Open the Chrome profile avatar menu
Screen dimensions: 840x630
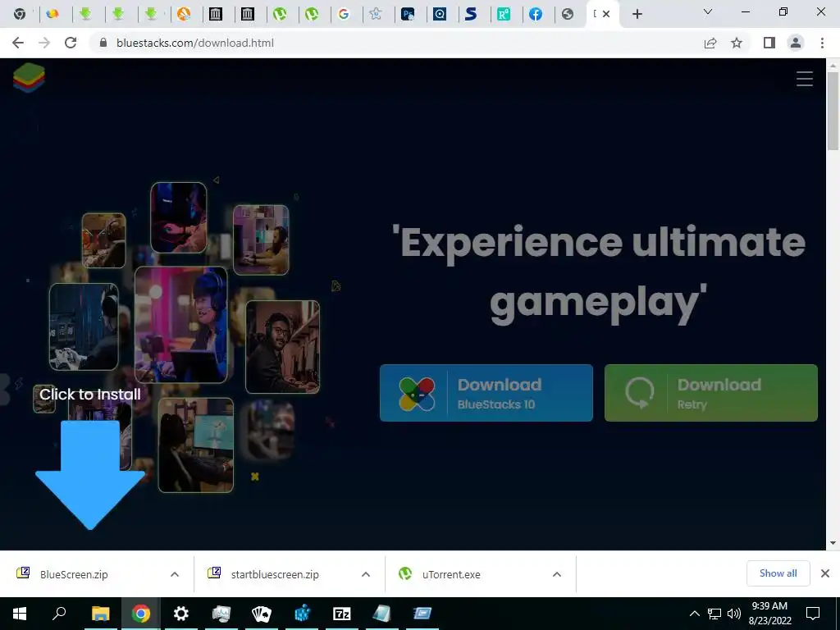(796, 43)
